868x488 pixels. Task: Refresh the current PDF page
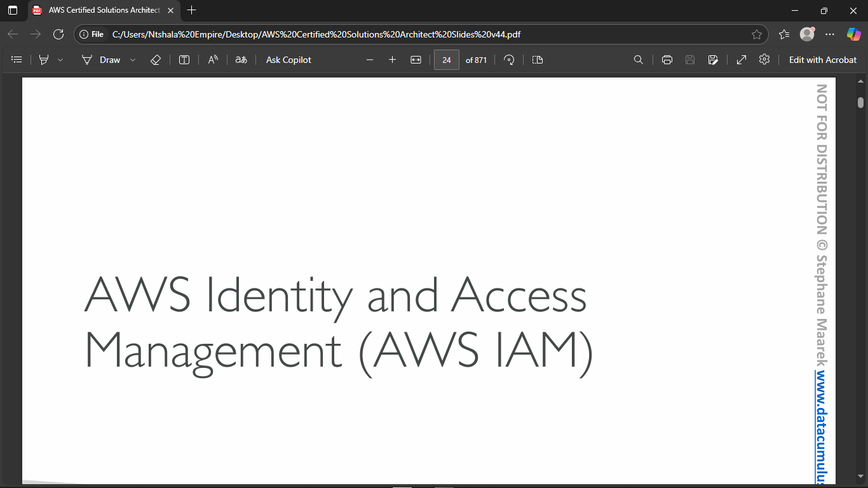coord(58,34)
